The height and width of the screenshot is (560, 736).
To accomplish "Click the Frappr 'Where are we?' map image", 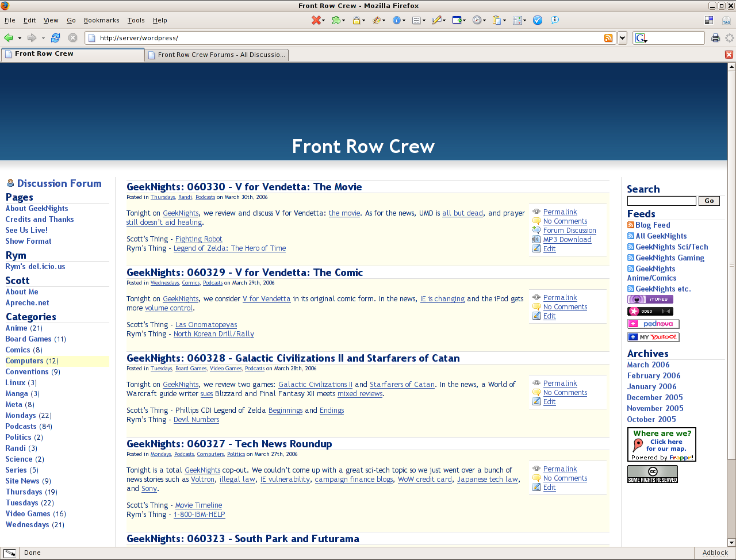I will (x=662, y=444).
